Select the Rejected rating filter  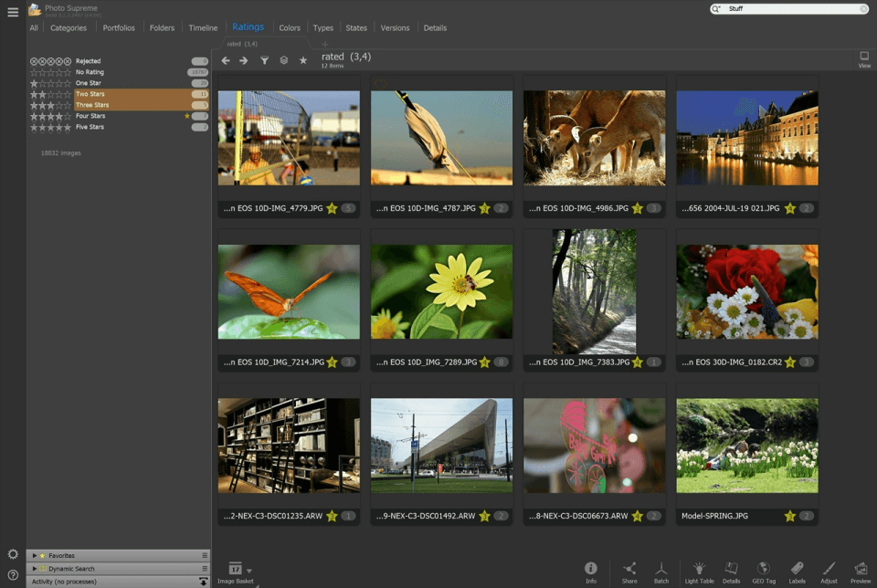(x=91, y=61)
